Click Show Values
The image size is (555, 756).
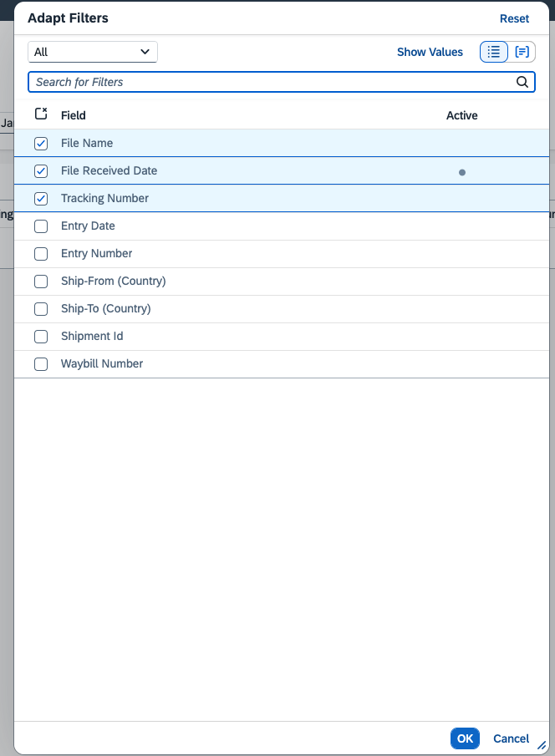pyautogui.click(x=430, y=52)
